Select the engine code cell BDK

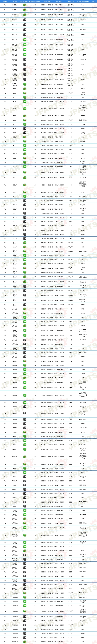coord(83,222)
